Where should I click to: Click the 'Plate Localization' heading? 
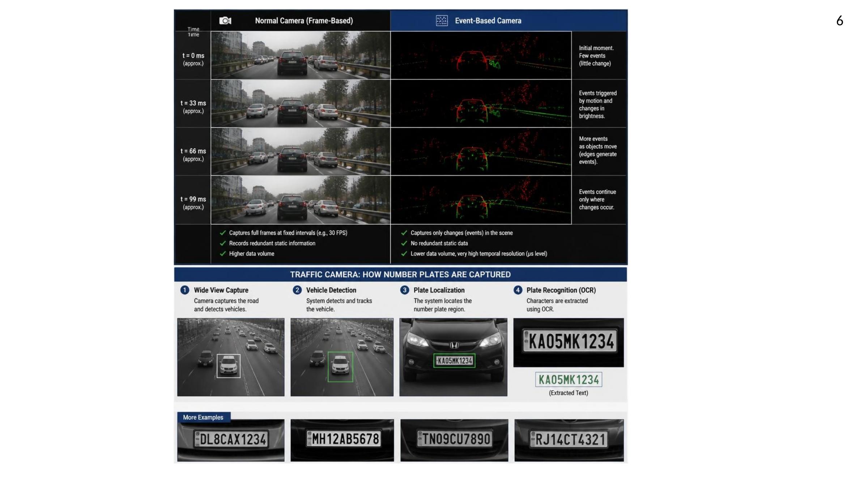(439, 290)
